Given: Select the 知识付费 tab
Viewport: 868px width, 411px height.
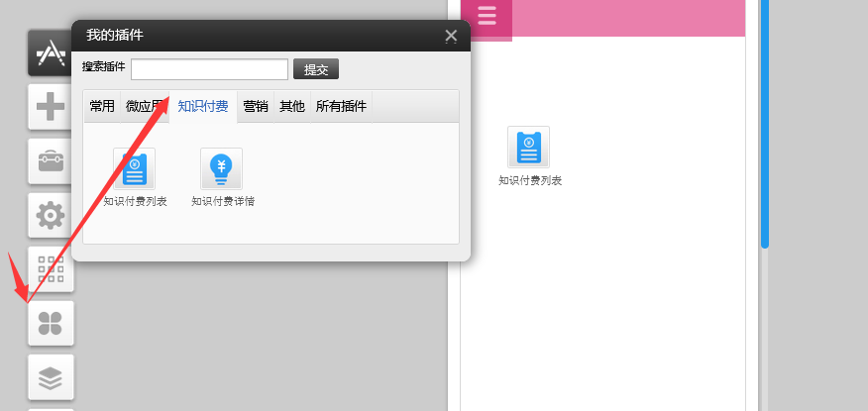Looking at the screenshot, I should pos(203,107).
